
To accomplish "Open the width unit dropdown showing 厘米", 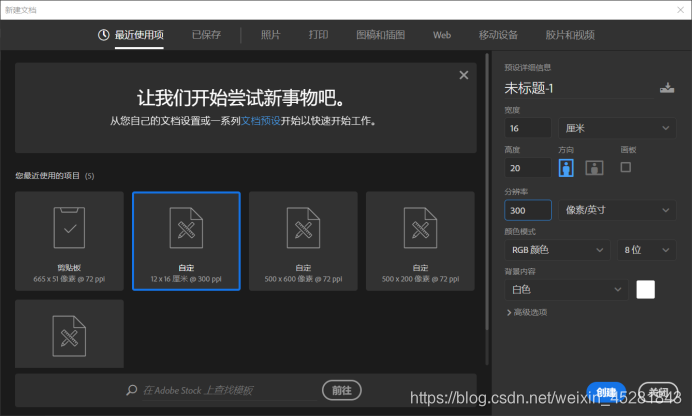I will point(617,128).
